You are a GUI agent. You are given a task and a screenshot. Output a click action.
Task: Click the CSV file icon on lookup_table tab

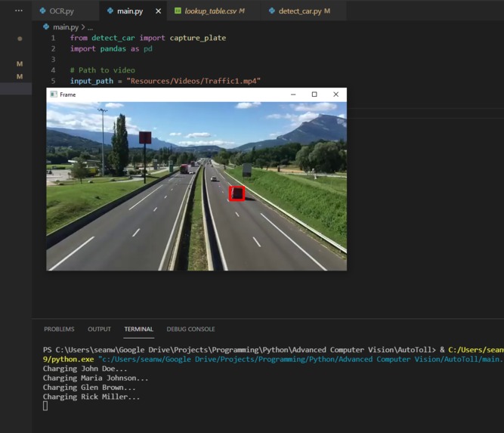coord(178,11)
